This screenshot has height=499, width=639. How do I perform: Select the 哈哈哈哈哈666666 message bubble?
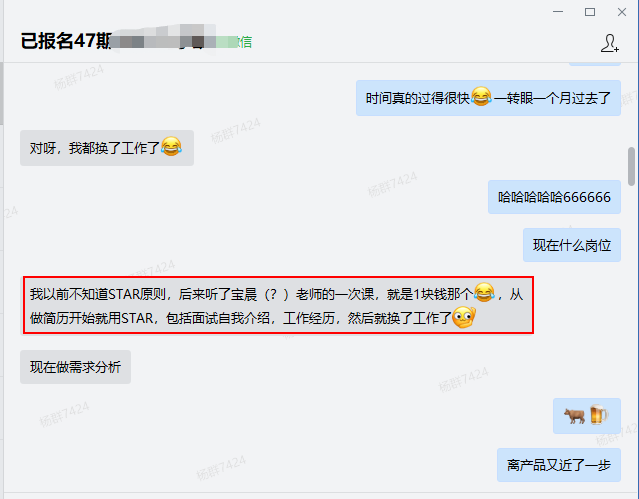click(x=554, y=197)
